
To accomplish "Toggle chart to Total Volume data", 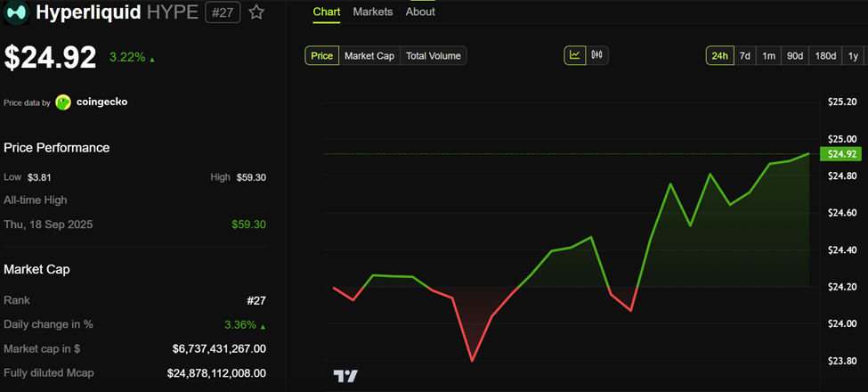I will [434, 56].
